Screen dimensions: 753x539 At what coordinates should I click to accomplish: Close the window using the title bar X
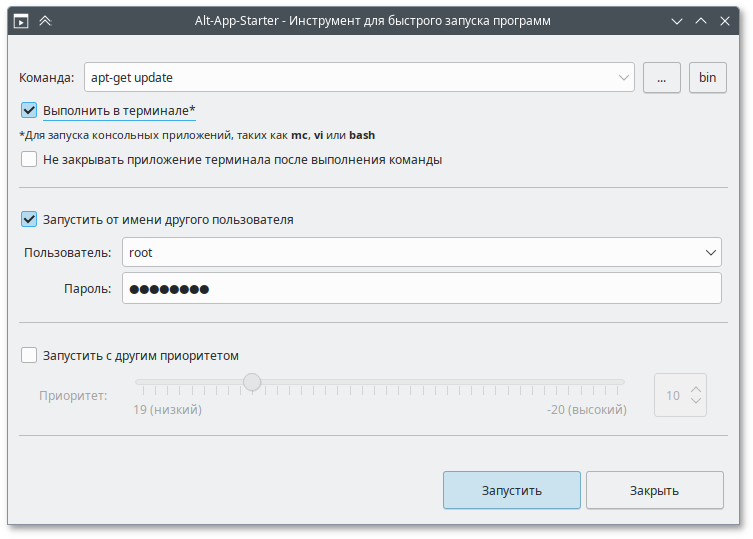(x=729, y=20)
